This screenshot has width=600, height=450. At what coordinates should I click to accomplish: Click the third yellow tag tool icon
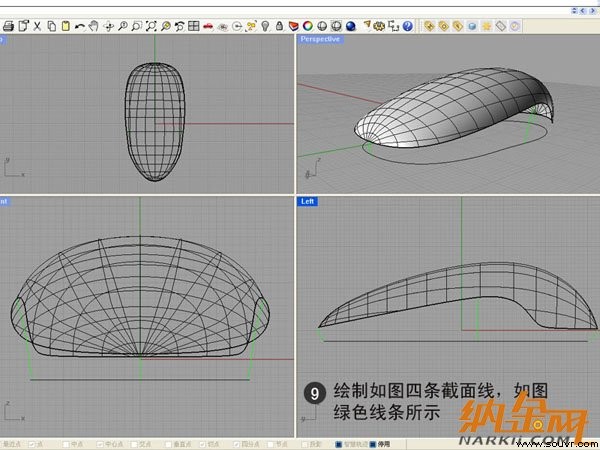point(458,26)
